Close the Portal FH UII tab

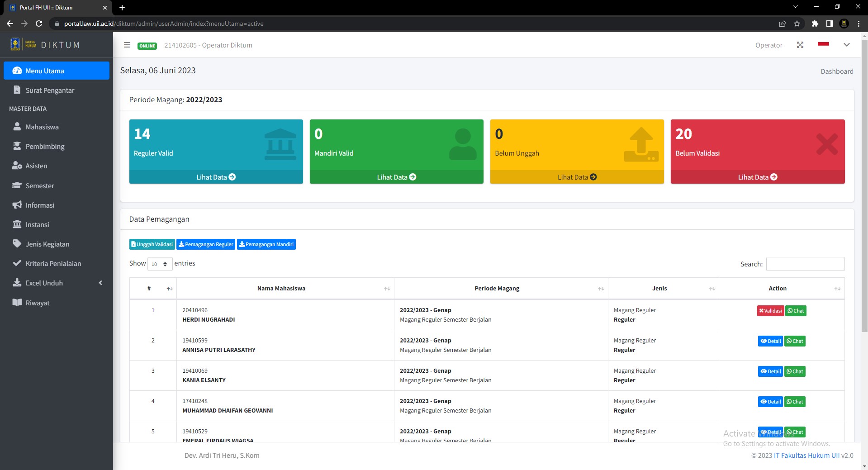click(104, 8)
